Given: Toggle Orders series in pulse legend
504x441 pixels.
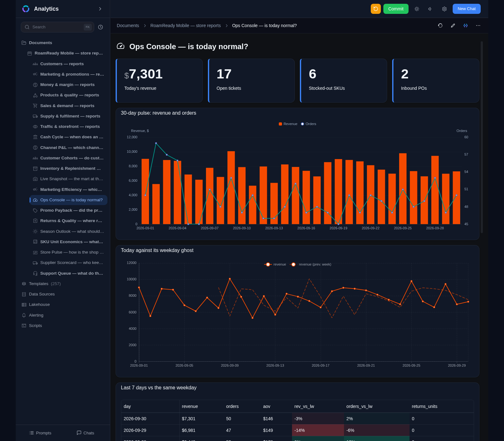Looking at the screenshot, I should click(308, 124).
